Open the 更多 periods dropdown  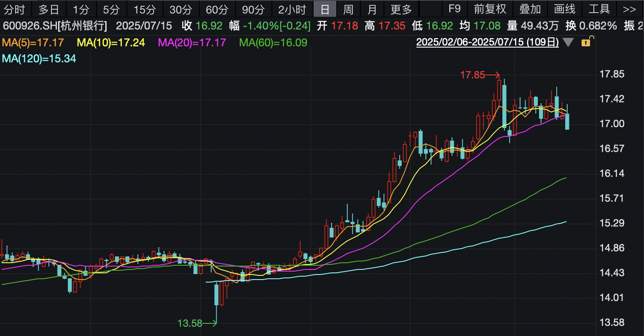(x=401, y=9)
